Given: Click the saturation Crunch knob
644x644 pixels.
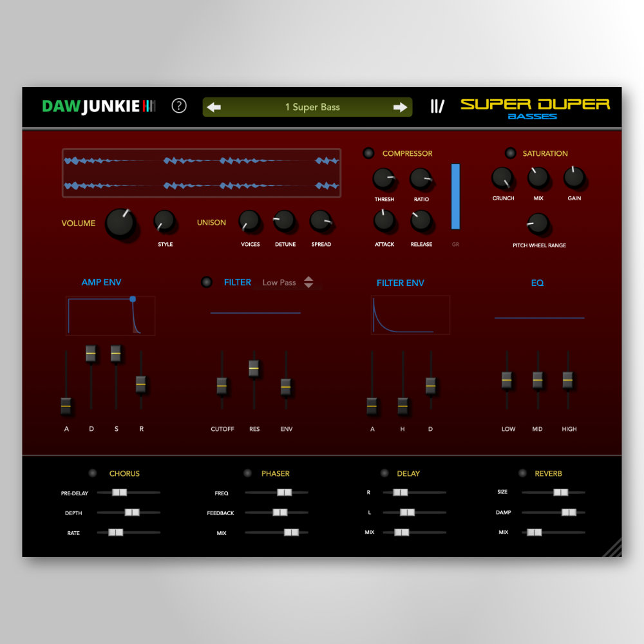Looking at the screenshot, I should pos(502,178).
